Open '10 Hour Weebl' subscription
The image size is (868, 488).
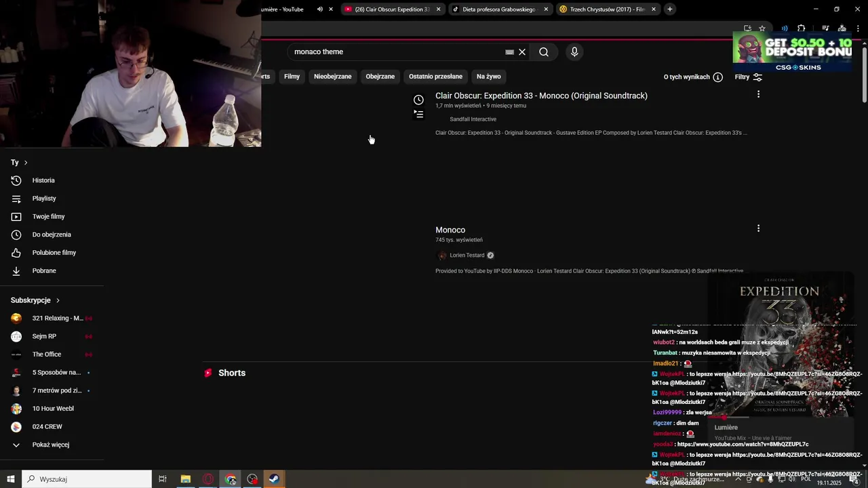point(52,409)
